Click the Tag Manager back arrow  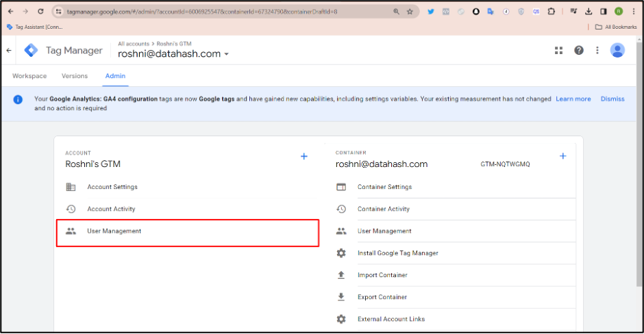click(9, 51)
